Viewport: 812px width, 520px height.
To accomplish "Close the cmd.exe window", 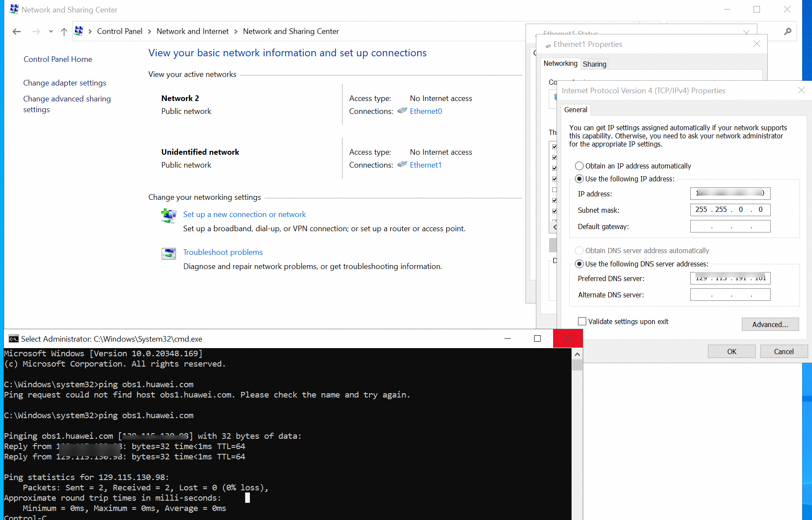I will pyautogui.click(x=568, y=339).
